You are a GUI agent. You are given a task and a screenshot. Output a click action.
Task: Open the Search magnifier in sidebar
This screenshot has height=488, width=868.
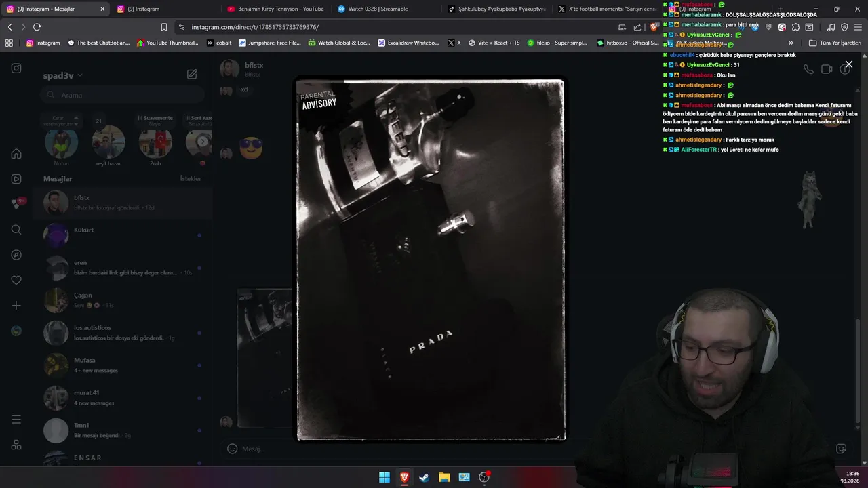(x=16, y=230)
